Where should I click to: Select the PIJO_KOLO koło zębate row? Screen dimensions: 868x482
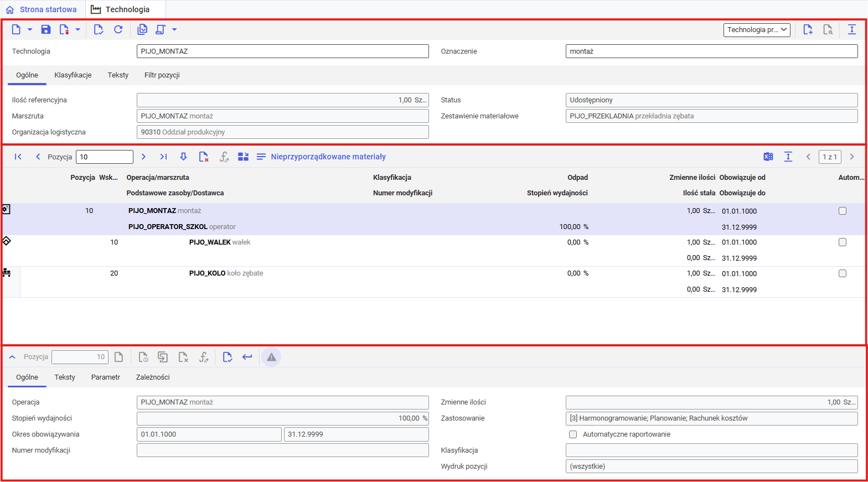pyautogui.click(x=226, y=273)
